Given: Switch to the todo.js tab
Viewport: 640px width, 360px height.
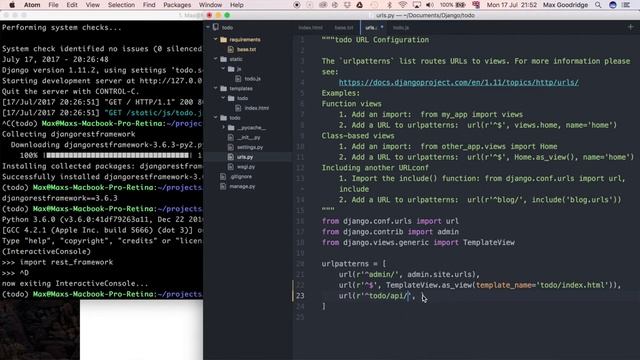Looking at the screenshot, I should [401, 28].
